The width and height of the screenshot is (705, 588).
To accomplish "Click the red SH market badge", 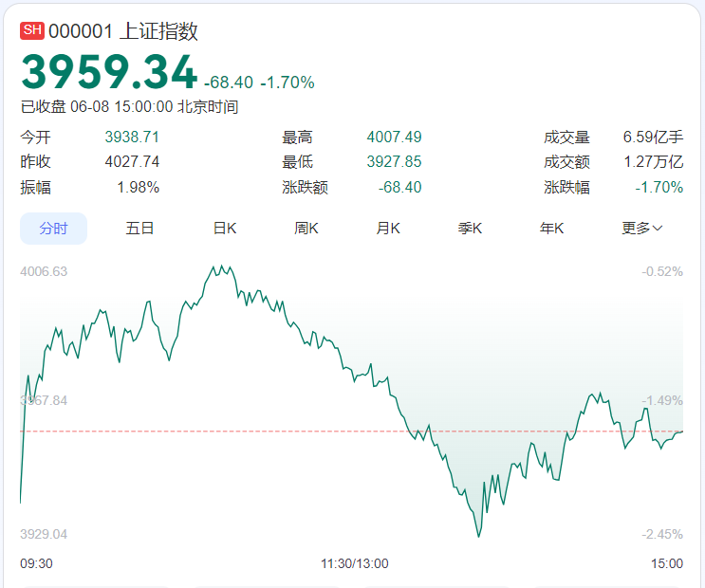I will tap(32, 30).
